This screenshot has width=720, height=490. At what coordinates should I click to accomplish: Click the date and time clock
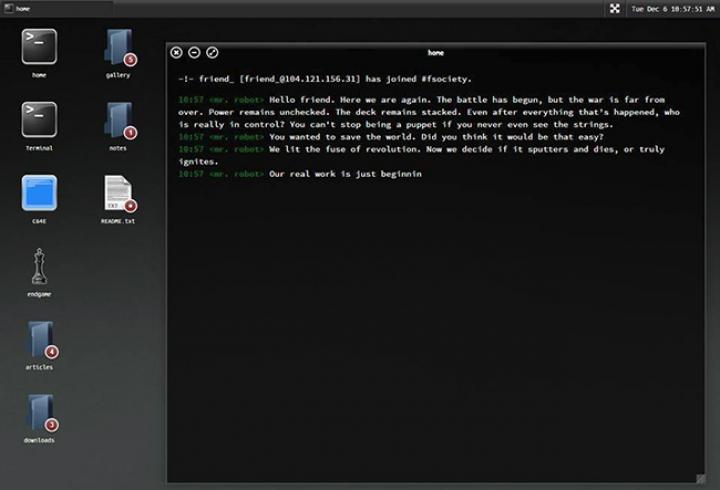pyautogui.click(x=672, y=8)
